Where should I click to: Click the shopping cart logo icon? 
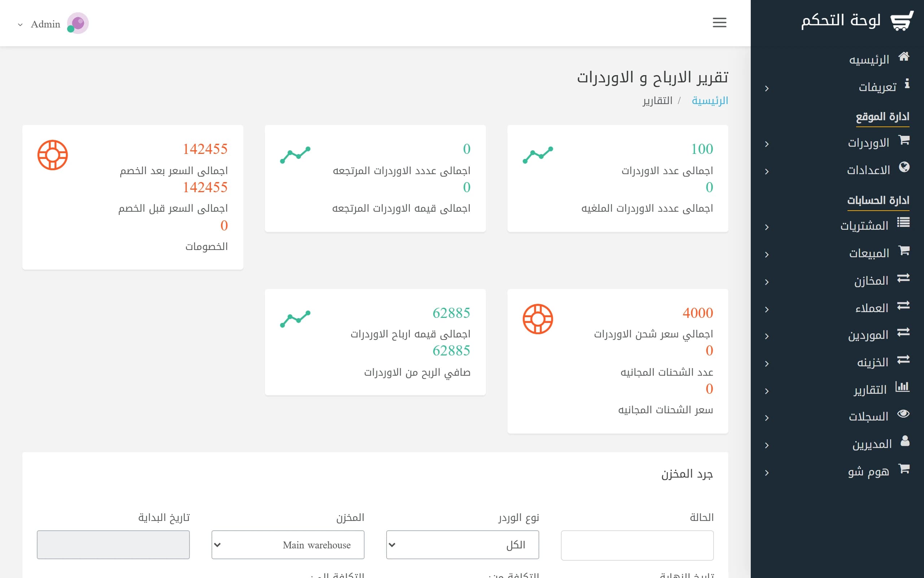tap(902, 21)
